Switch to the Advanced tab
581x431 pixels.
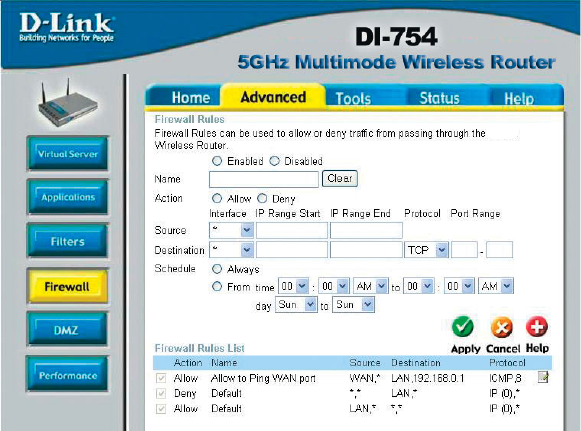click(x=273, y=97)
